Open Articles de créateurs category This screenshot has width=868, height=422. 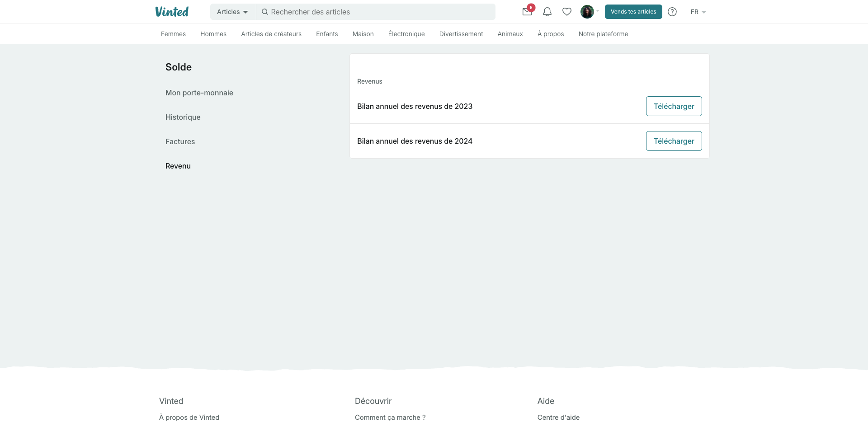point(271,34)
